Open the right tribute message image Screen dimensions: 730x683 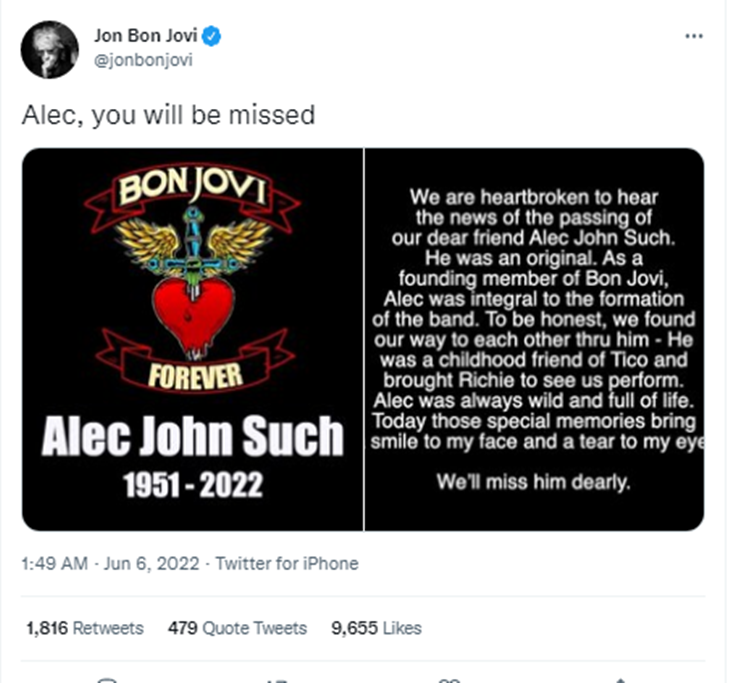pyautogui.click(x=534, y=340)
